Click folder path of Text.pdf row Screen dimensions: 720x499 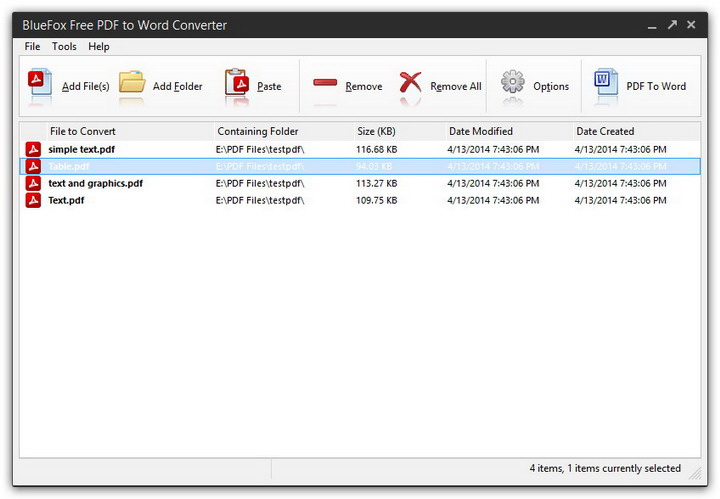260,200
